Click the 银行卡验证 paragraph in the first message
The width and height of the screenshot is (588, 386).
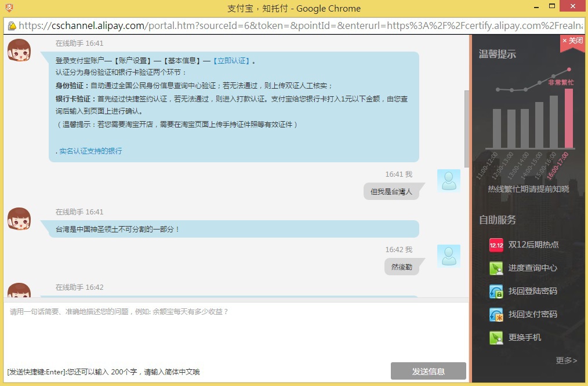pyautogui.click(x=232, y=105)
